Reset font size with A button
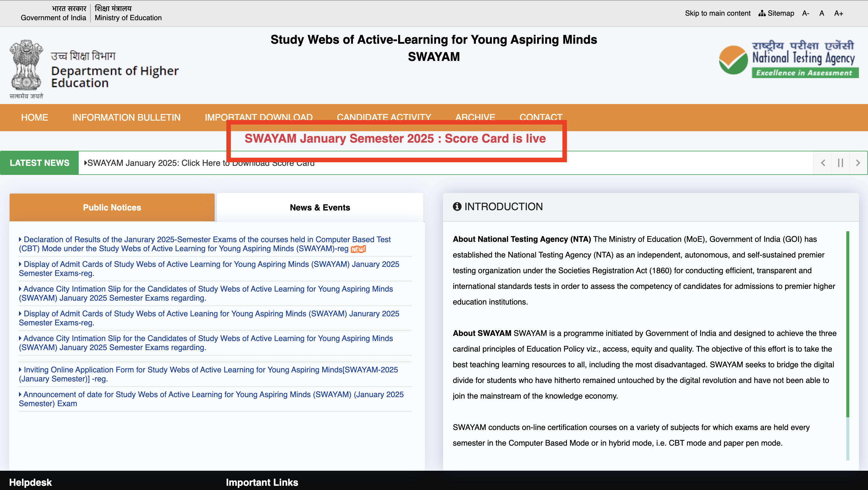 [x=822, y=13]
